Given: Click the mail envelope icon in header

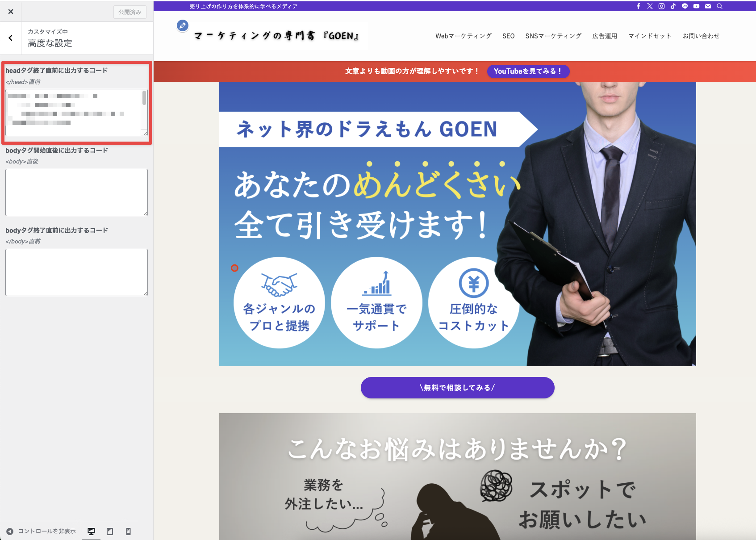Looking at the screenshot, I should point(708,6).
